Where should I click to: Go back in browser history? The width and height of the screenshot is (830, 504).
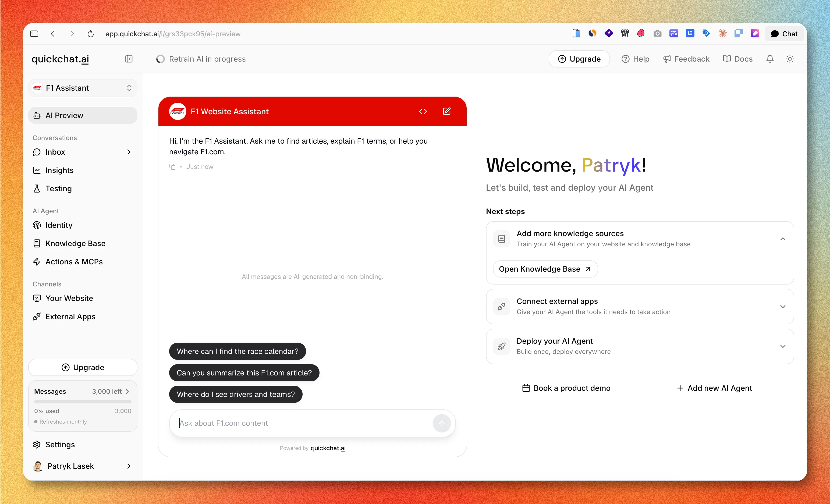[x=52, y=34]
